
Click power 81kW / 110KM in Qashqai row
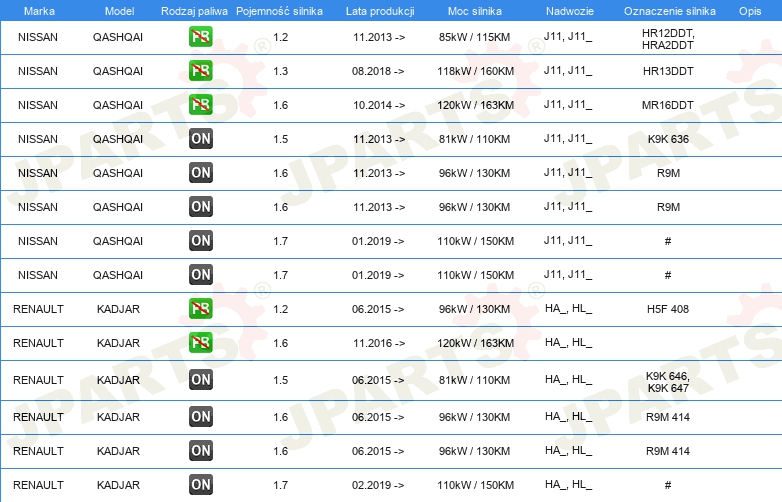tap(474, 139)
